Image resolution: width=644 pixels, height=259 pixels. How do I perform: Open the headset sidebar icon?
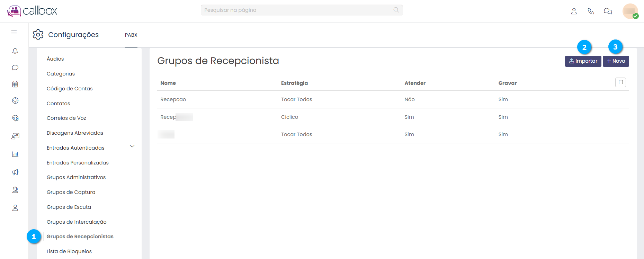point(15,118)
